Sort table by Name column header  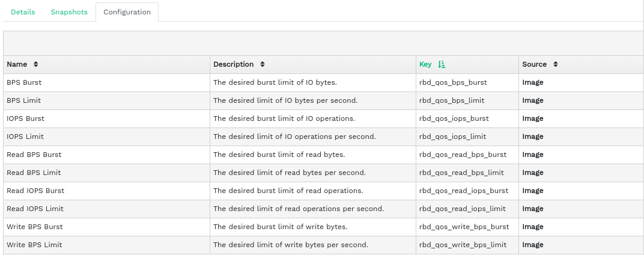17,64
